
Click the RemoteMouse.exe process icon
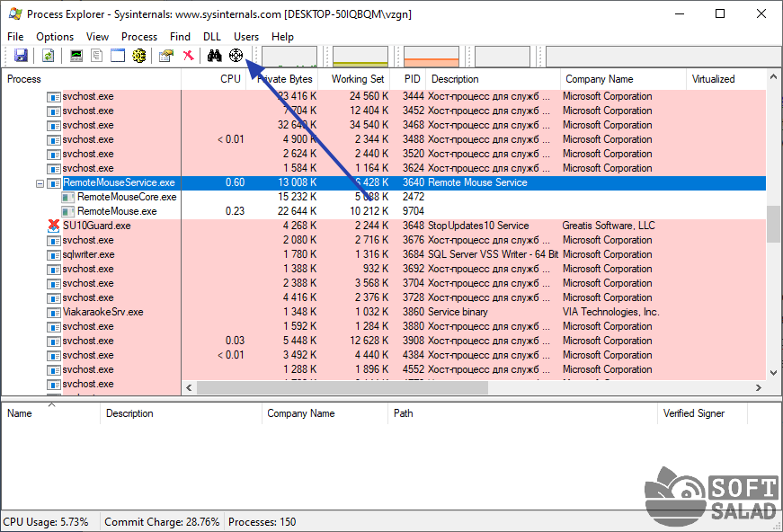[68, 211]
